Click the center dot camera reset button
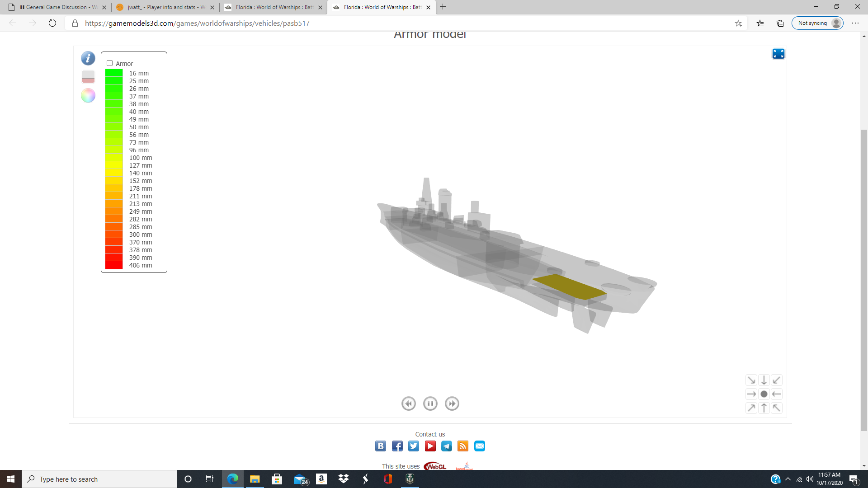868x488 pixels. (x=764, y=394)
